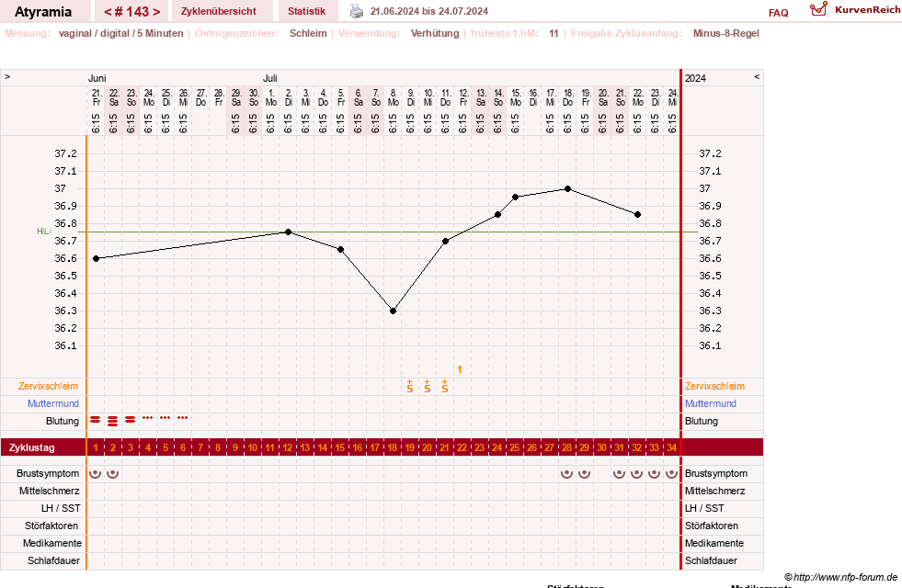Open the Statistik tab
902x588 pixels.
click(306, 11)
